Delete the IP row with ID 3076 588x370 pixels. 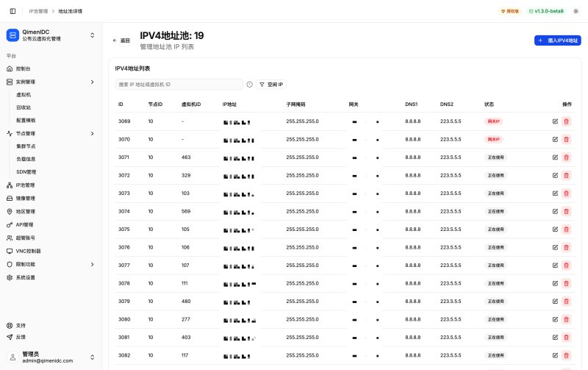(x=566, y=247)
